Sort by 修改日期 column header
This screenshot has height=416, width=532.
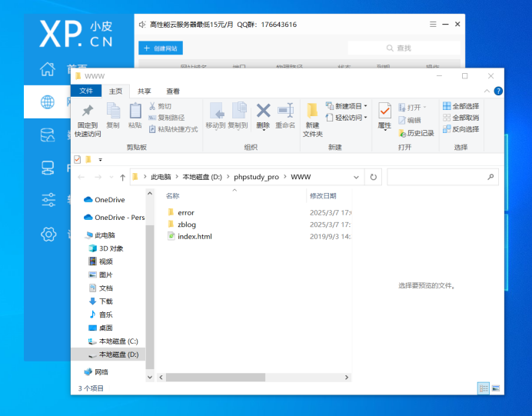point(323,196)
